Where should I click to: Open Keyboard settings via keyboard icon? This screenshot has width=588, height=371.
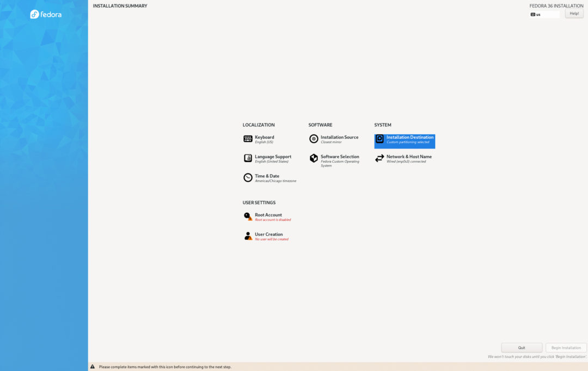(248, 139)
